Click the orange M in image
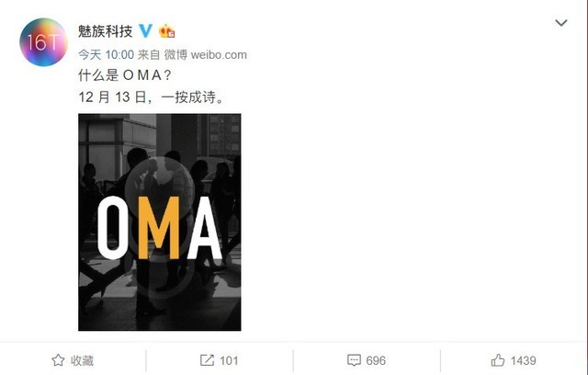 159,228
